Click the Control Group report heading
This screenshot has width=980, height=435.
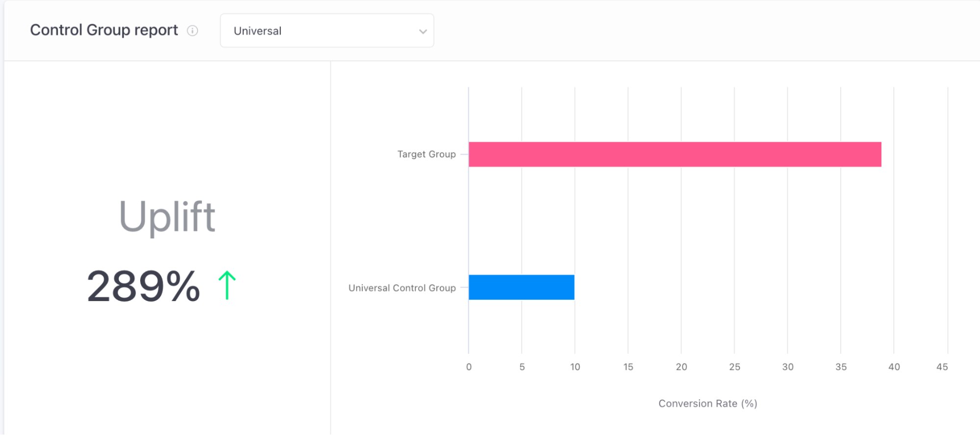[x=104, y=30]
